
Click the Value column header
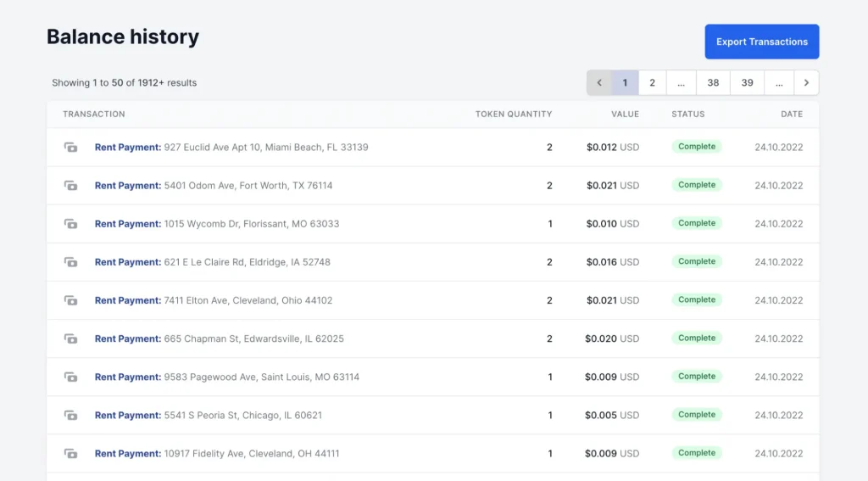coord(625,114)
